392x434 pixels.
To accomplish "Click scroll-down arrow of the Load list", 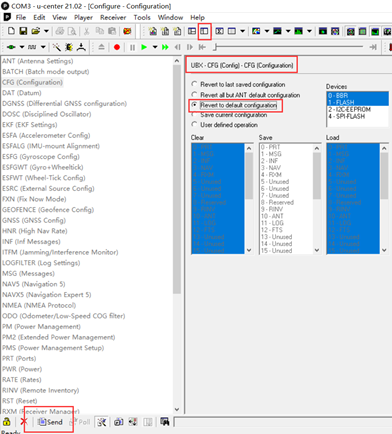I will pos(384,250).
